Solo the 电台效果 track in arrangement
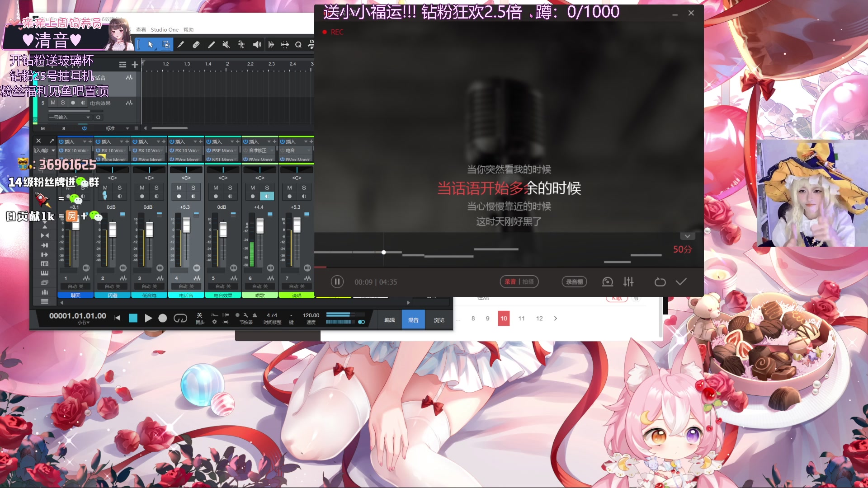The image size is (868, 488). (63, 103)
